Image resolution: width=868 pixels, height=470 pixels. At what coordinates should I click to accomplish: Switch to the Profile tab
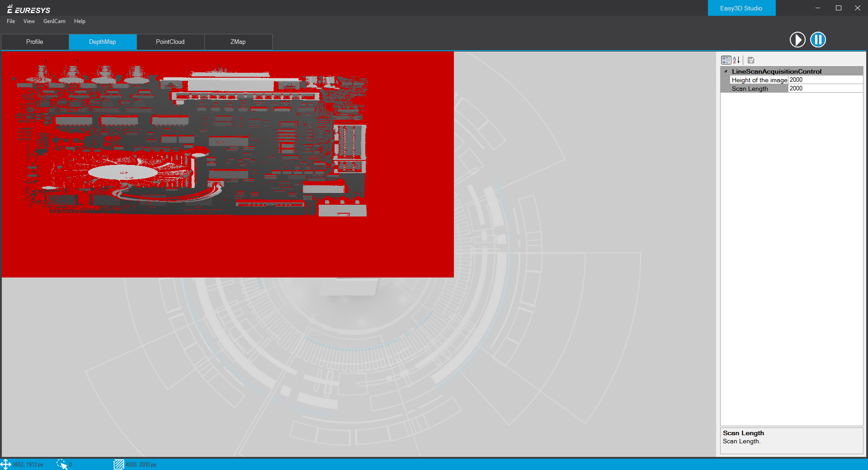(35, 42)
